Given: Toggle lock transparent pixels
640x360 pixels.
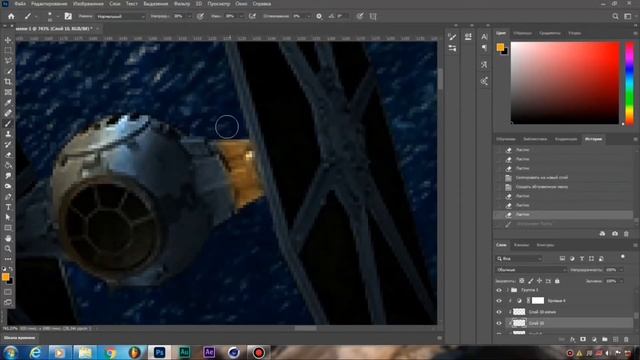Looking at the screenshot, I should (522, 281).
